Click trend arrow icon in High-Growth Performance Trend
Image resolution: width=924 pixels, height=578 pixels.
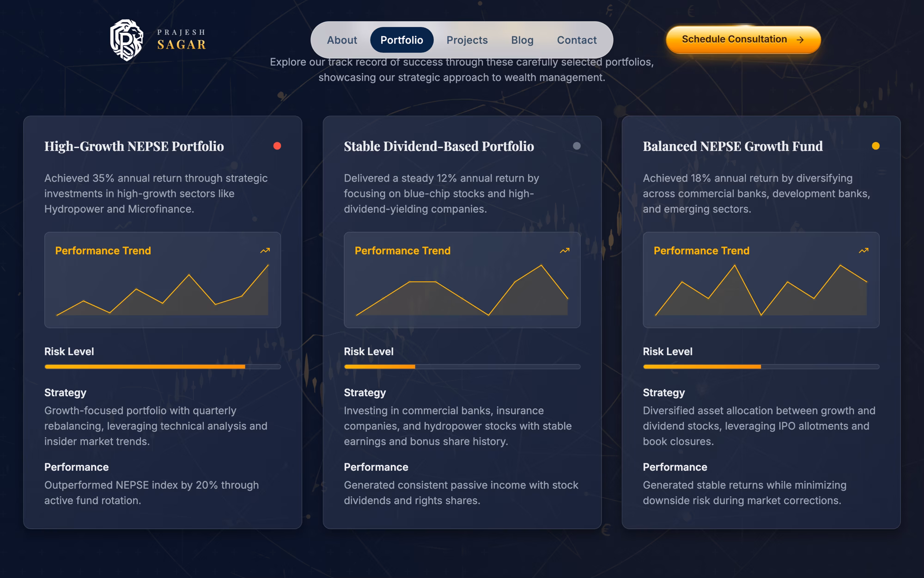click(265, 251)
